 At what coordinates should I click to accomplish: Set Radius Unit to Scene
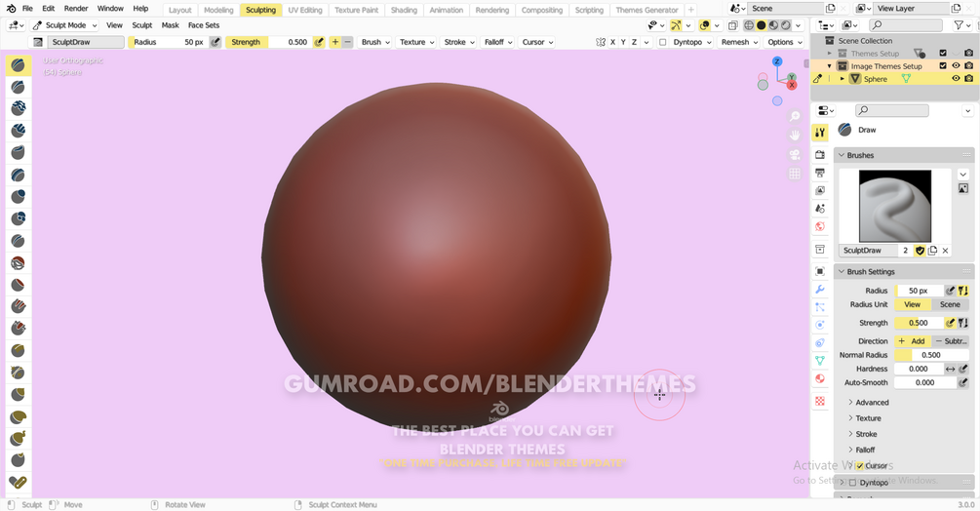tap(950, 305)
